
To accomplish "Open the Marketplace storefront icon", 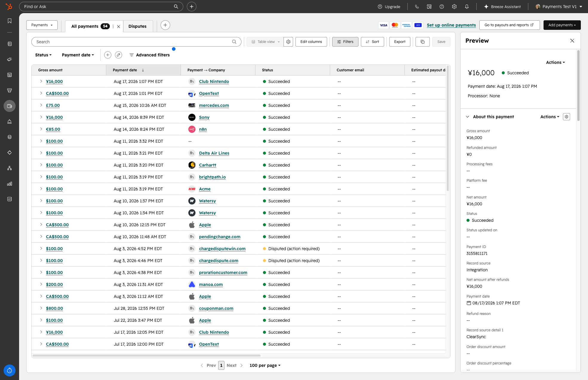I will [429, 7].
